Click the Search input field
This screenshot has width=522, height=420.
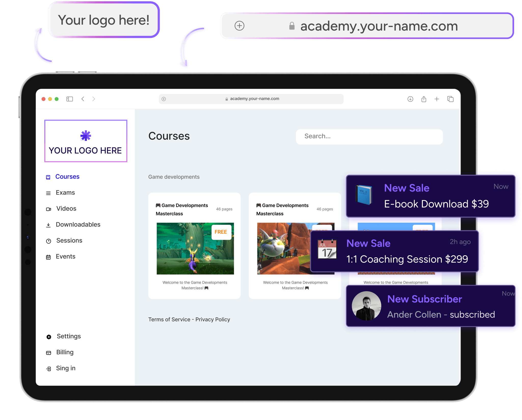click(369, 136)
